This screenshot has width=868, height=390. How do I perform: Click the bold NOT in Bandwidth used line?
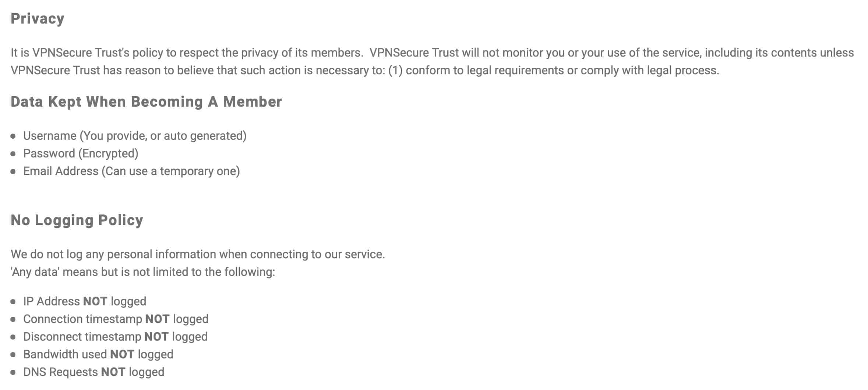[122, 354]
